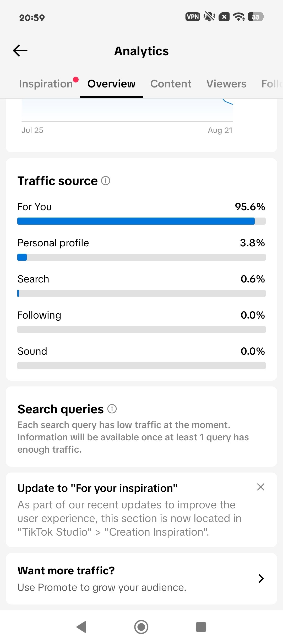Image resolution: width=283 pixels, height=644 pixels.
Task: Open the Viewers tab
Action: point(226,84)
